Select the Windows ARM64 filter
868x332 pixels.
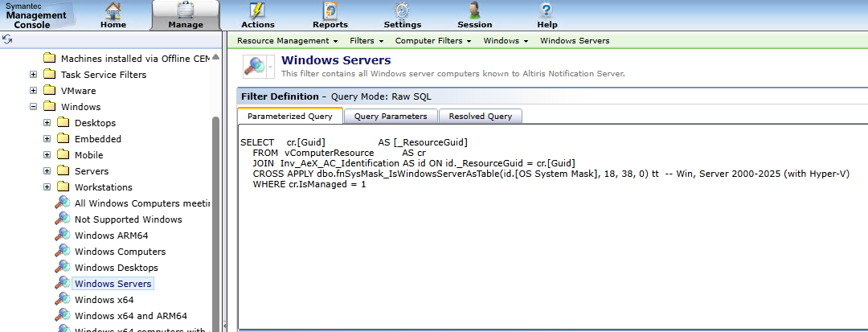(x=111, y=236)
